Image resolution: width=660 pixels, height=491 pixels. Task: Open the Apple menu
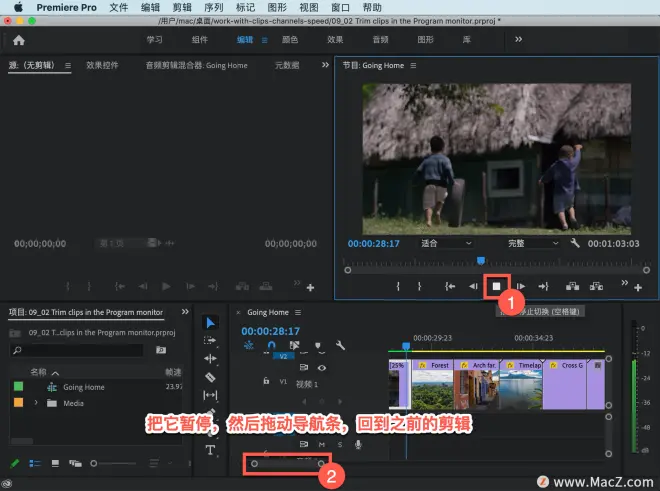point(18,8)
